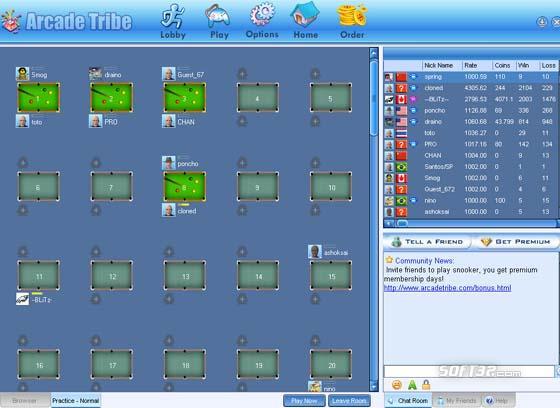Join empty pool table 9
Screen dimensions: 560x408
(x=258, y=187)
